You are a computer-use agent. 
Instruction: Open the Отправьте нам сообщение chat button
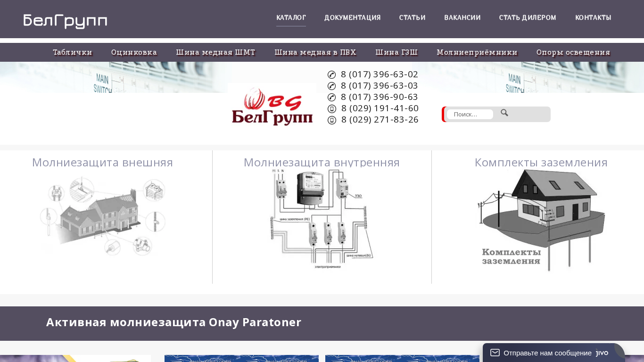pos(554,353)
